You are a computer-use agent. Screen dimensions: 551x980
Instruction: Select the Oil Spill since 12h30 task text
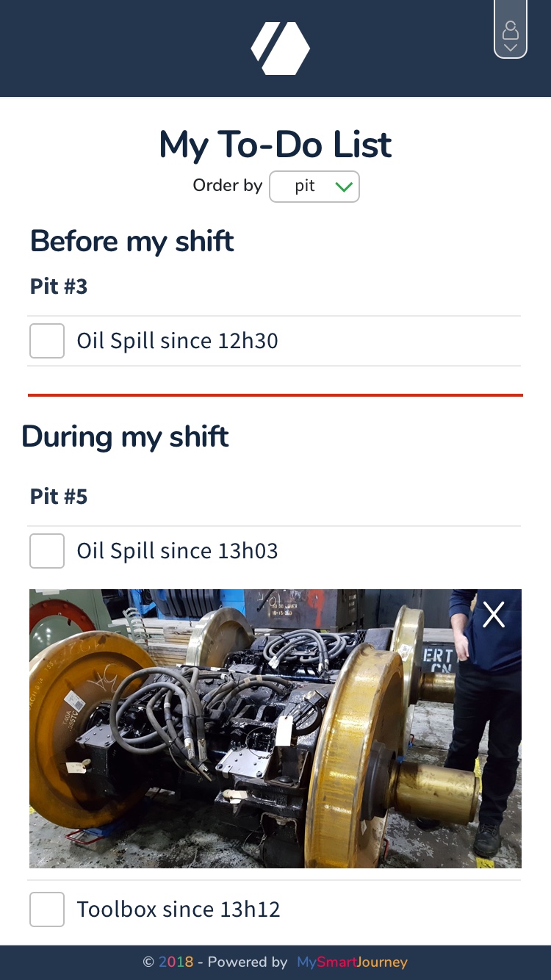click(x=177, y=341)
